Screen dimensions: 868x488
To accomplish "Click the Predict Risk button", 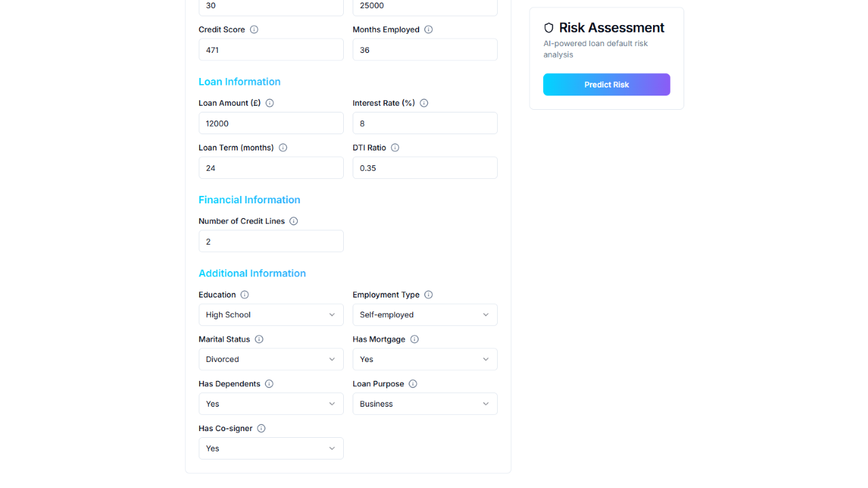I will [607, 85].
